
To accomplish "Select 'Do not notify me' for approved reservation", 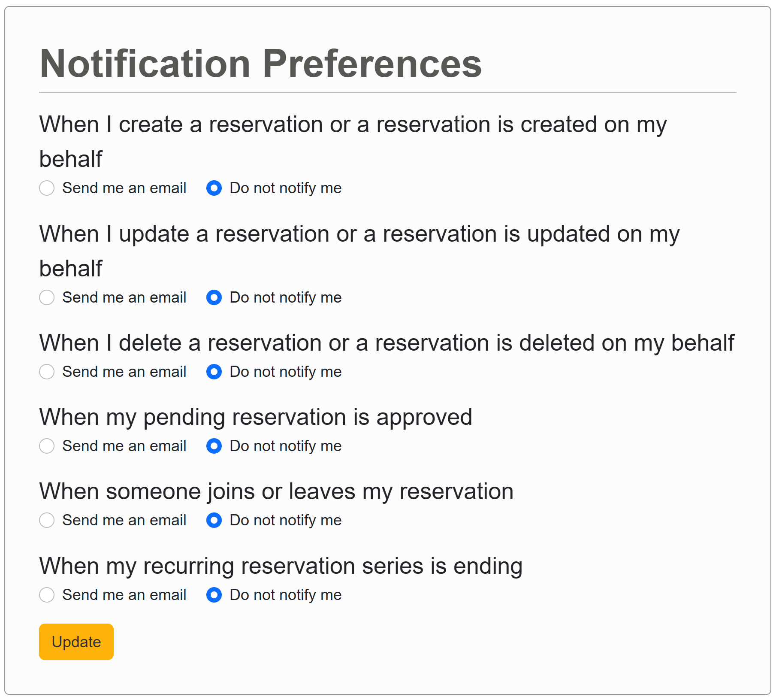I will [x=214, y=446].
